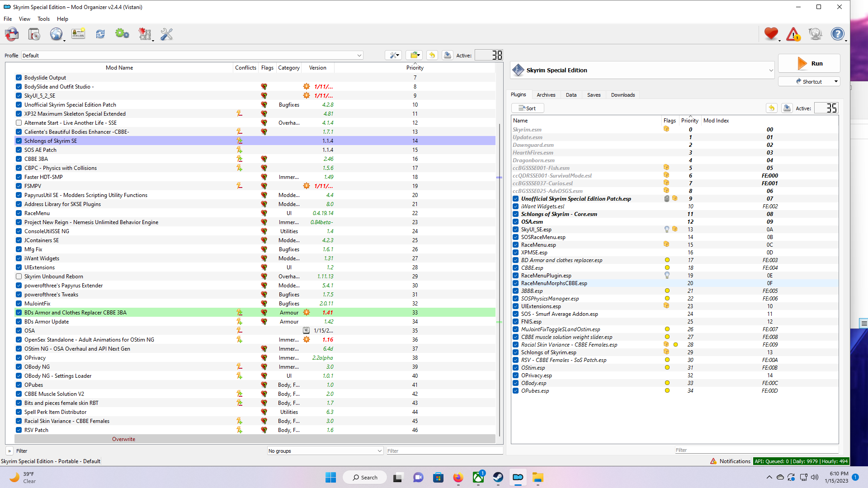Screen dimensions: 868x488
Task: Enable the Alternate Start - Live Another Life mod
Action: tap(19, 123)
